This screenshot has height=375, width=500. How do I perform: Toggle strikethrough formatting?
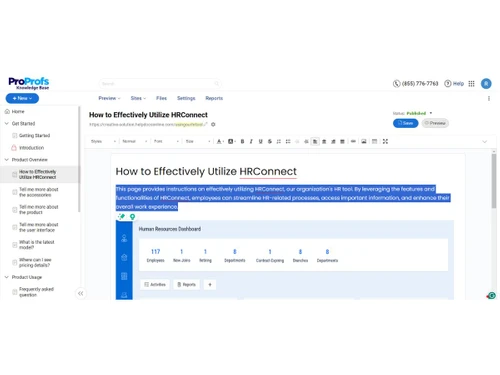tap(270, 141)
